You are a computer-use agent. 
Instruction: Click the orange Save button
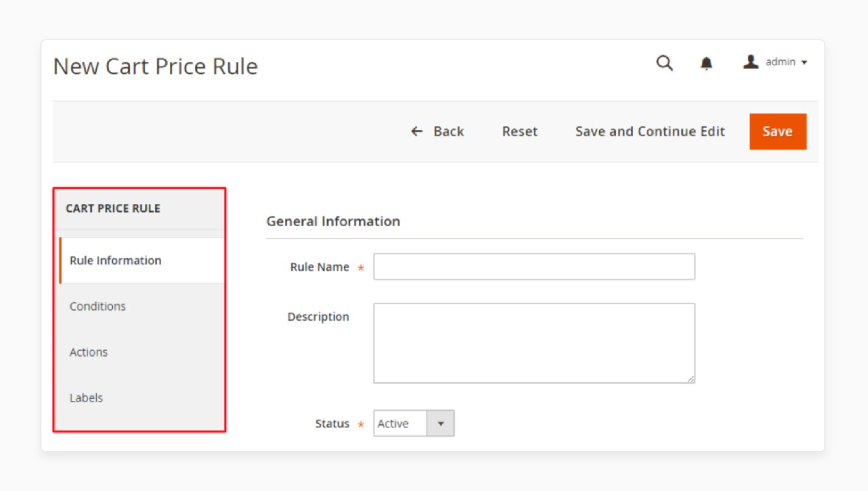click(778, 132)
